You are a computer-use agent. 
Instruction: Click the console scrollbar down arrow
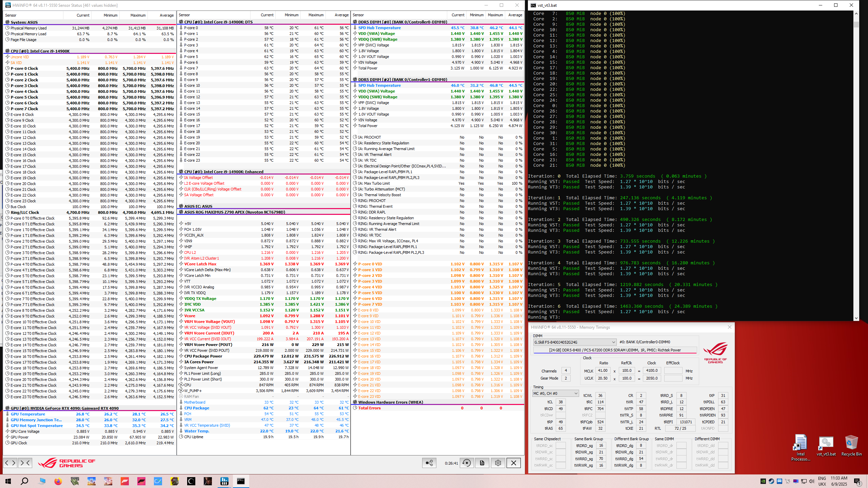(x=856, y=318)
